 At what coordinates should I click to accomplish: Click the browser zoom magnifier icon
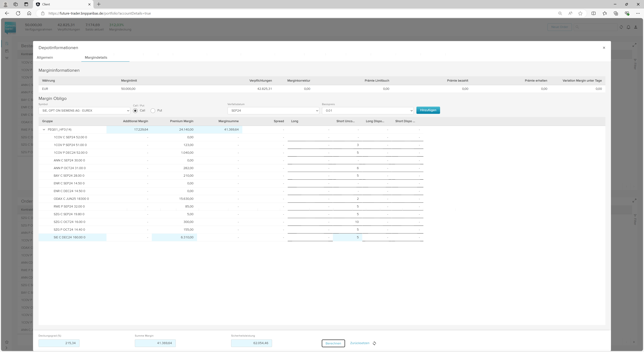[560, 13]
